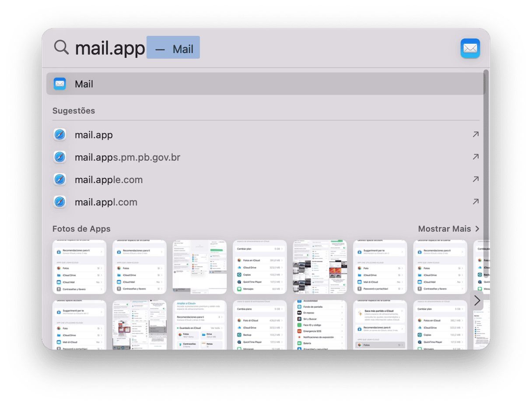Viewport: 532px width, 405px height.
Task: Open the Cambiar plan thumbnail showing 392,1 MB
Action: pyautogui.click(x=440, y=324)
